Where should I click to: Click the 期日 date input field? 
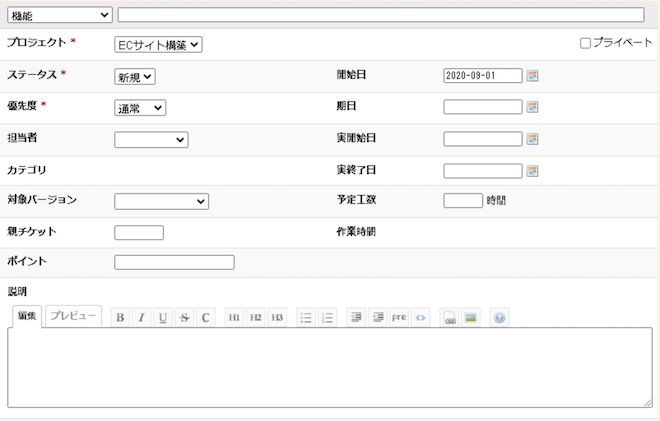[483, 107]
